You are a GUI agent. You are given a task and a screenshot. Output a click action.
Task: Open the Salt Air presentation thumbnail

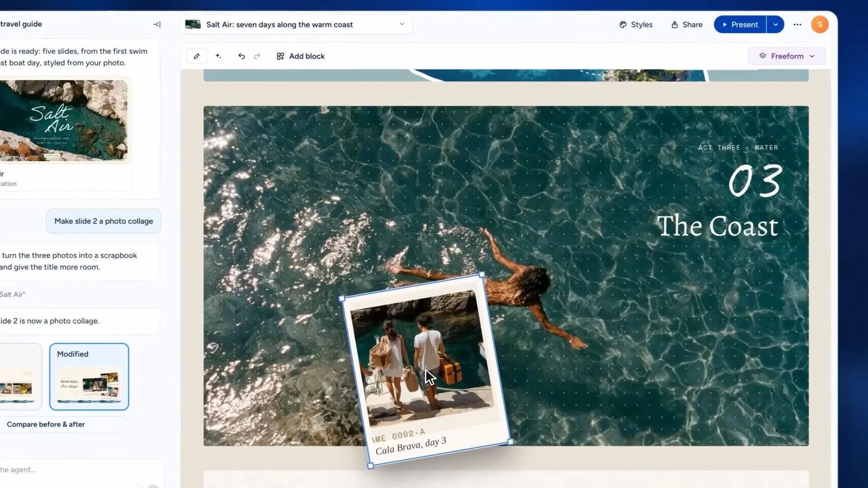[64, 121]
